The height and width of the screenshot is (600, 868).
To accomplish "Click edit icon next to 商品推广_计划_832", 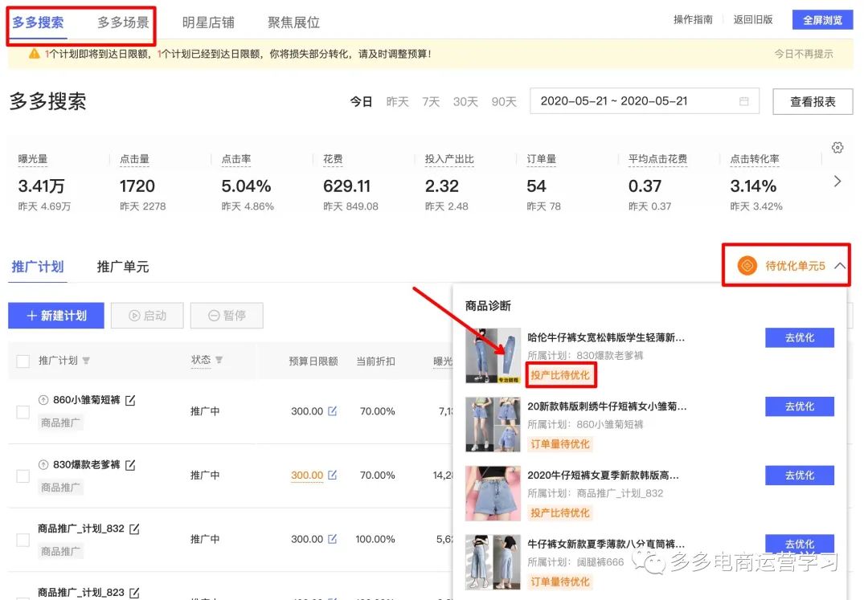I will (x=134, y=529).
